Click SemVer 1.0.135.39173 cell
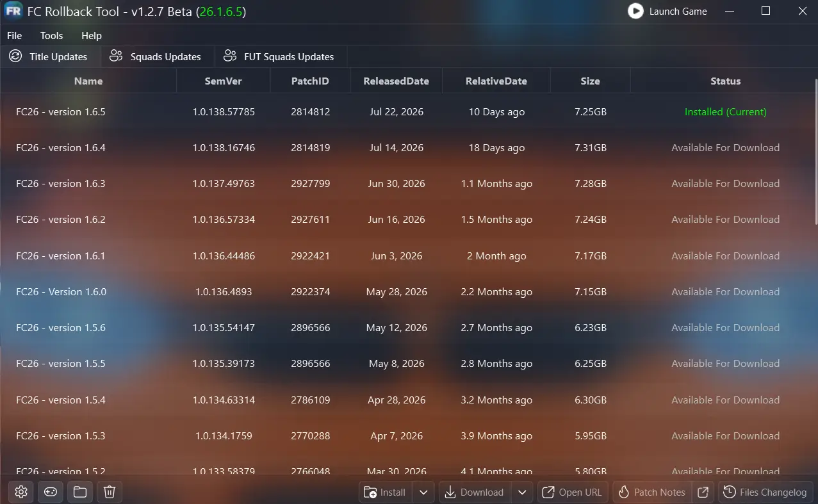This screenshot has height=504, width=818. [x=224, y=363]
